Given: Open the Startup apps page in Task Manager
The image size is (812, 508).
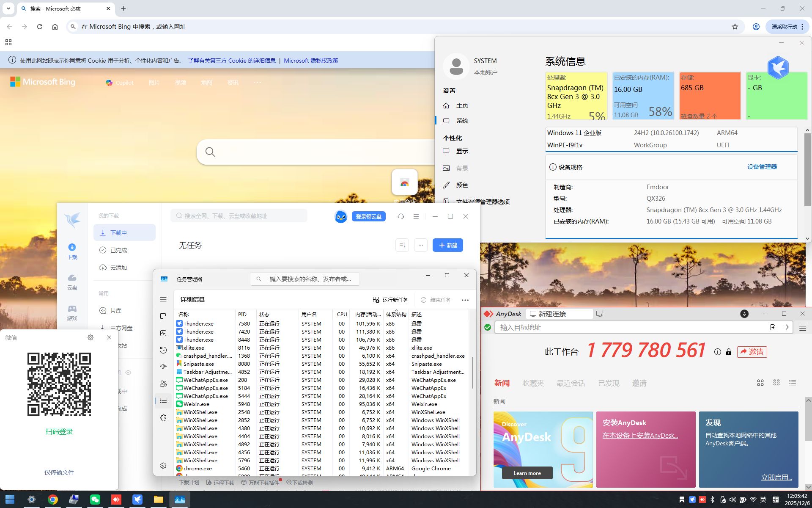Looking at the screenshot, I should 163,367.
